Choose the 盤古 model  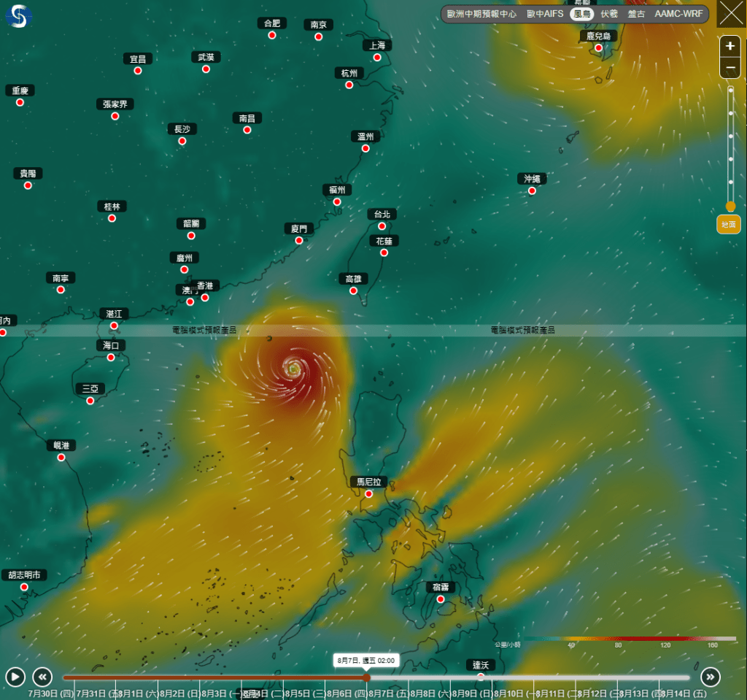tap(636, 14)
